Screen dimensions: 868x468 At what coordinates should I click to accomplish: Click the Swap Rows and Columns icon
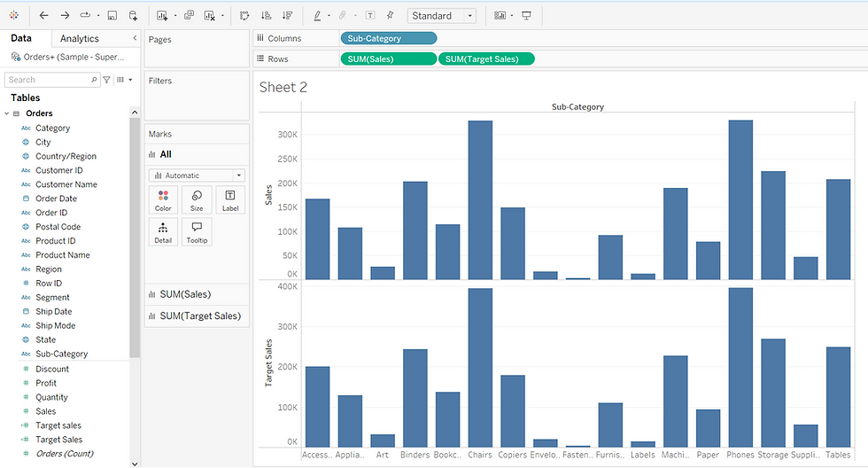[244, 15]
